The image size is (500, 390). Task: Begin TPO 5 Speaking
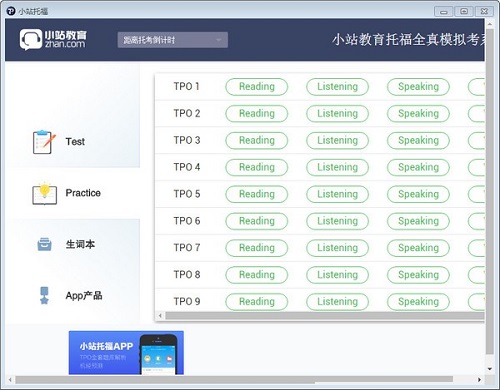418,194
